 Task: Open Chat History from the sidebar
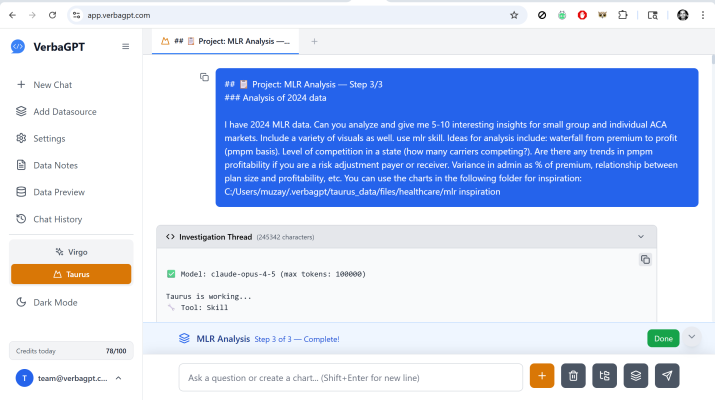coord(57,219)
